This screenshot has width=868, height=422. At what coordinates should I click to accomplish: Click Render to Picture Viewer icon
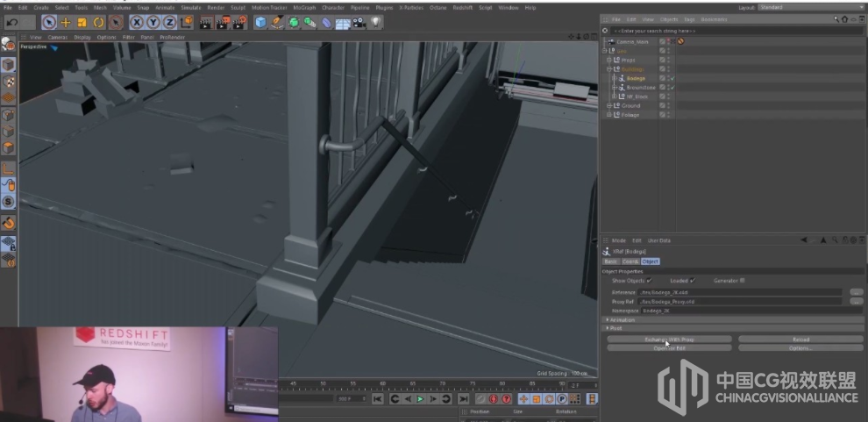pyautogui.click(x=223, y=22)
